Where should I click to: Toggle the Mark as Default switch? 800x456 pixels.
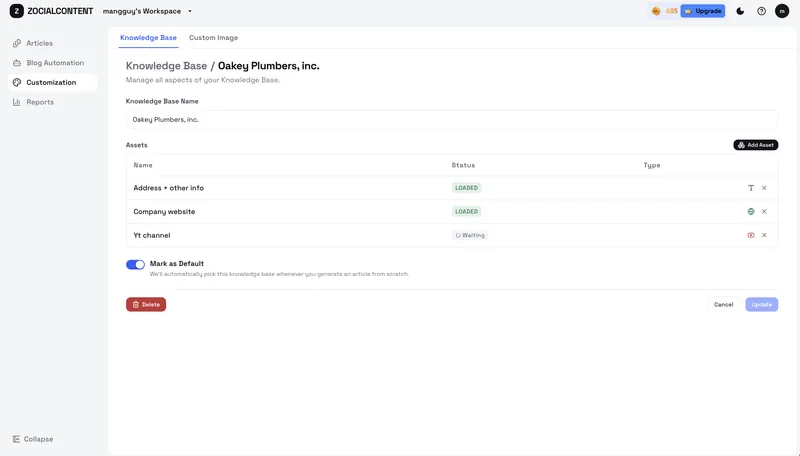[x=135, y=264]
